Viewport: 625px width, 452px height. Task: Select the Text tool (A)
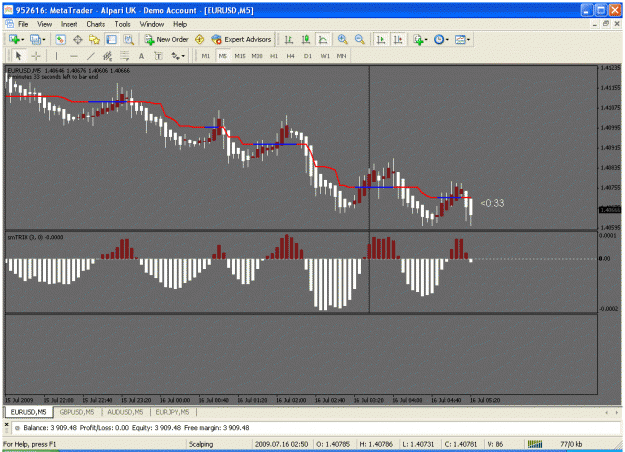point(142,56)
